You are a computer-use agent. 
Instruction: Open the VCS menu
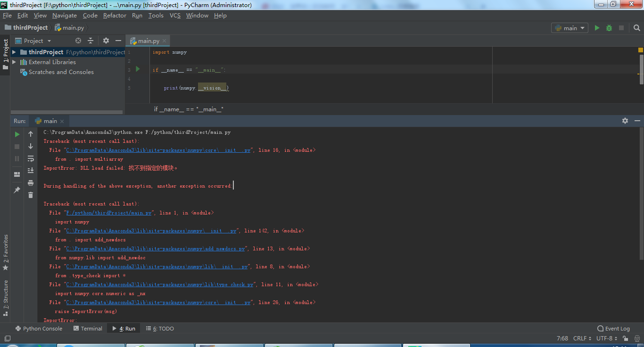click(x=175, y=16)
